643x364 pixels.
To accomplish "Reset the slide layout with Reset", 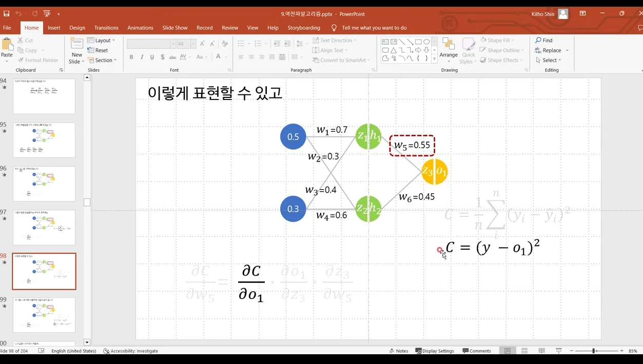I will (98, 50).
